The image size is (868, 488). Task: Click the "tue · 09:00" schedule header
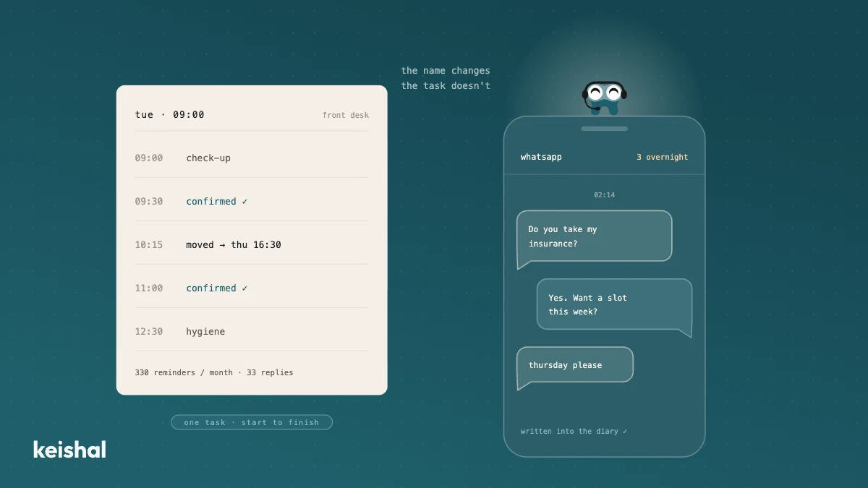[169, 114]
